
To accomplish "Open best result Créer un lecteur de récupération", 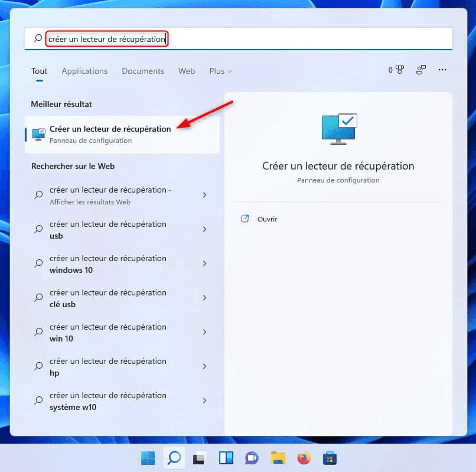I will [x=122, y=135].
